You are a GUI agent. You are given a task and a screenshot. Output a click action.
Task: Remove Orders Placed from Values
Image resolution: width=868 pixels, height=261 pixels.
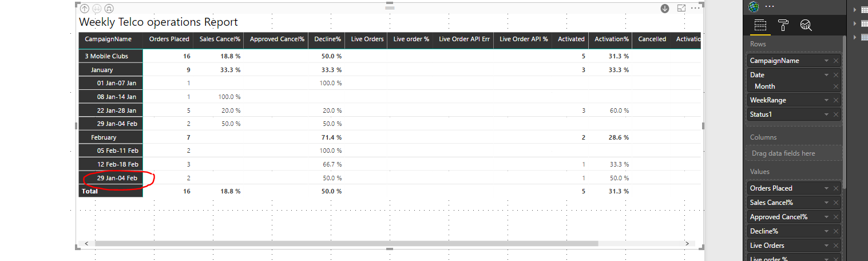836,188
